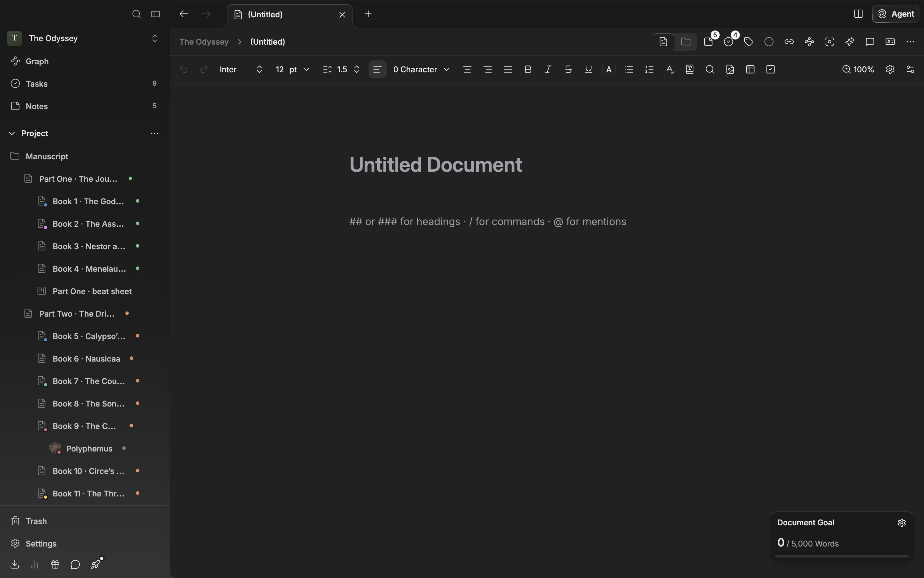Open the Graph view
The image size is (924, 578).
tap(85, 61)
